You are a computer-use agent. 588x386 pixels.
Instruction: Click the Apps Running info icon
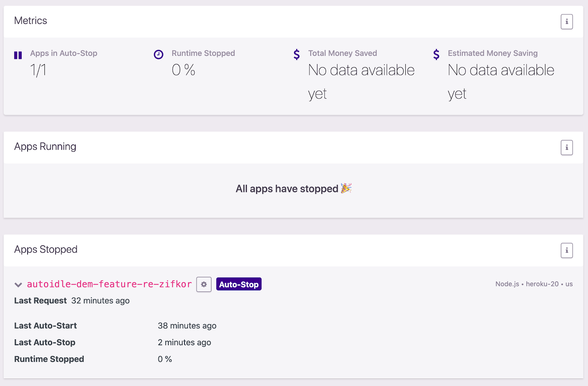point(567,147)
